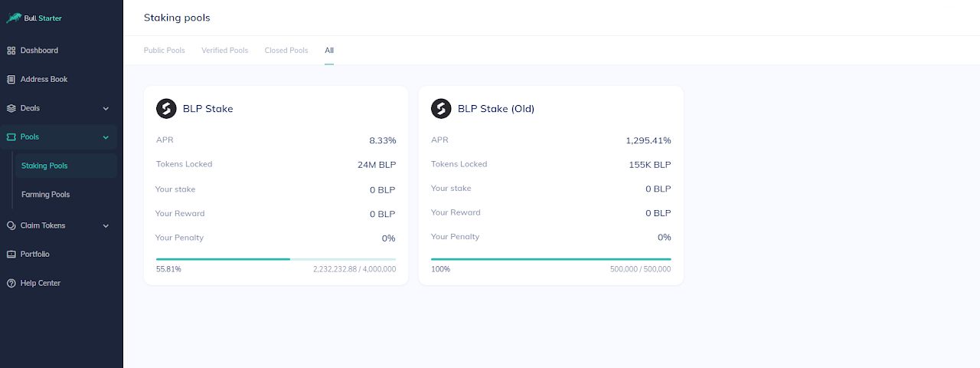Image resolution: width=980 pixels, height=368 pixels.
Task: Click the Portfolio icon in sidebar
Action: click(11, 254)
